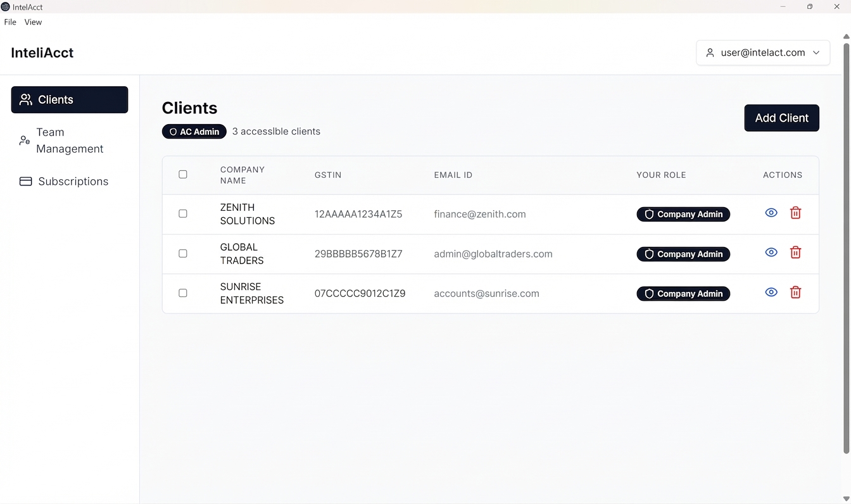Open Subscriptions via the card icon
Screen dimensions: 851x504
point(25,181)
